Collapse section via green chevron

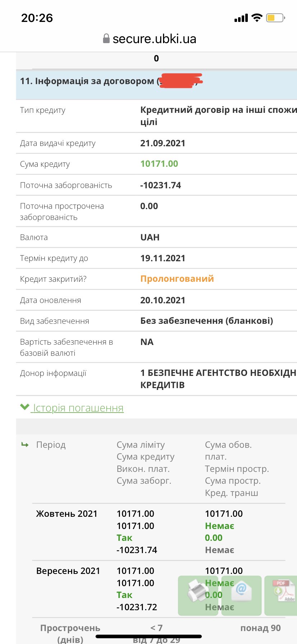(x=24, y=407)
